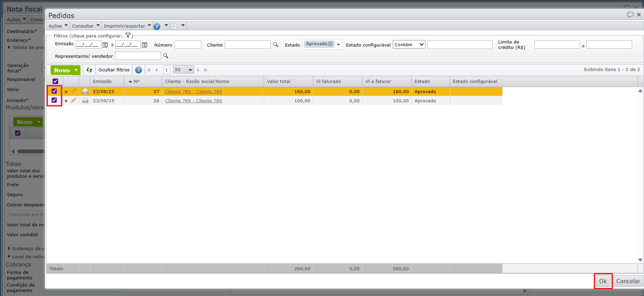This screenshot has width=644, height=296.
Task: Edit order number 27 with the pencil
Action: (x=73, y=91)
